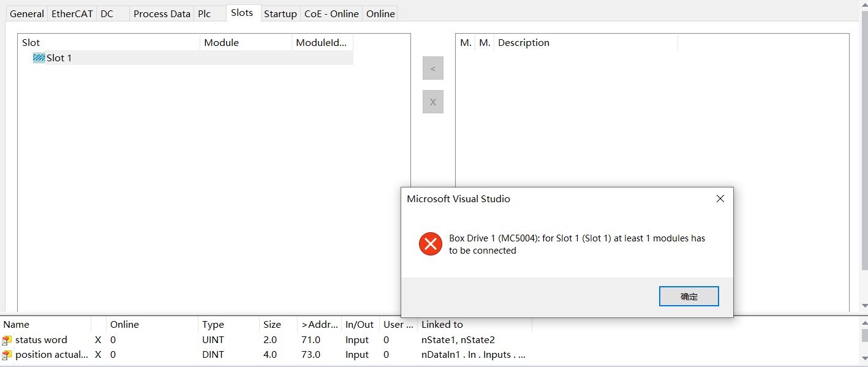Select the position actual variable row

pyautogui.click(x=266, y=355)
